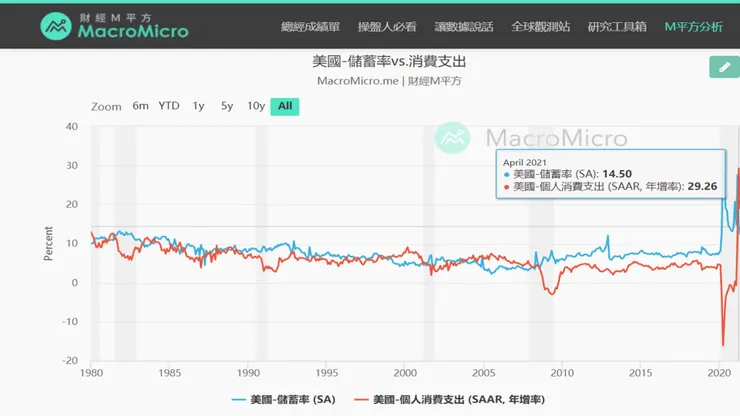The image size is (740, 416).
Task: Toggle the 美國-儲蓄率 (SA) legend series
Action: tap(284, 399)
